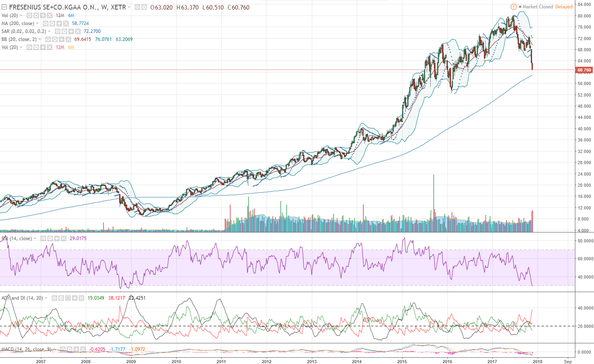The width and height of the screenshot is (594, 364).
Task: Remove the Vol (20) indicator showing orange 6M
Action: tap(50, 47)
